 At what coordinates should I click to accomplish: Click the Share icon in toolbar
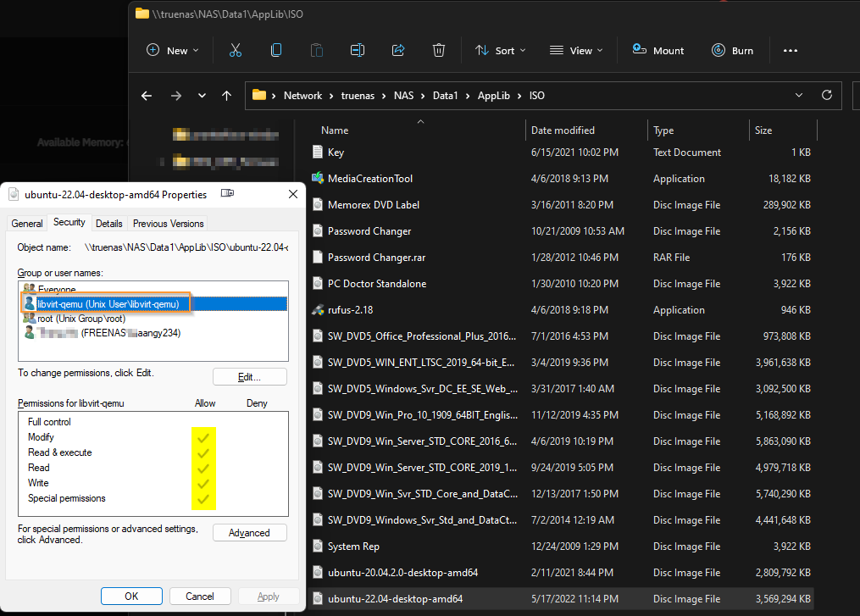coord(398,51)
